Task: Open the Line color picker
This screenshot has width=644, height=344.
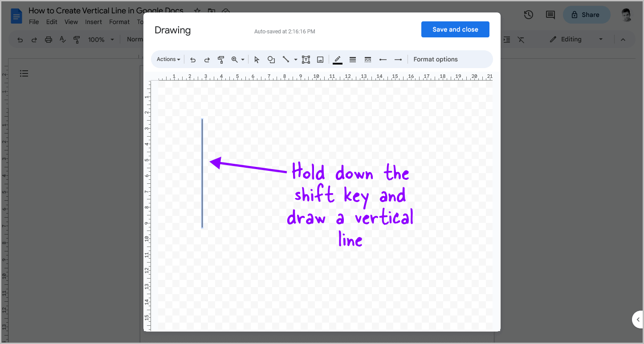Action: (337, 59)
